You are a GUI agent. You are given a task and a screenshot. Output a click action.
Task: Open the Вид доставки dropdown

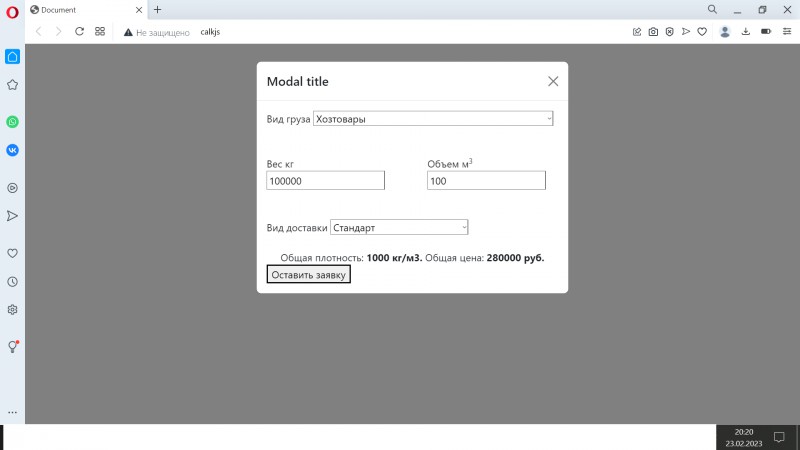pos(399,227)
